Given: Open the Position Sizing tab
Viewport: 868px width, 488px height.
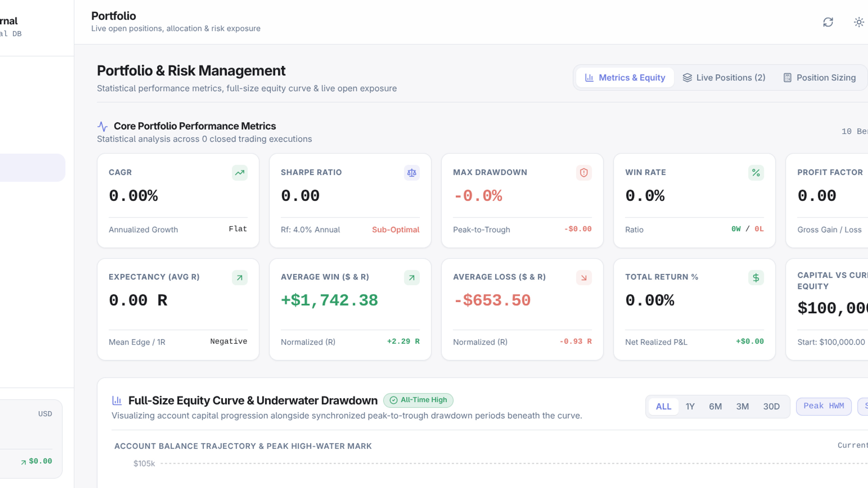Looking at the screenshot, I should [x=820, y=78].
